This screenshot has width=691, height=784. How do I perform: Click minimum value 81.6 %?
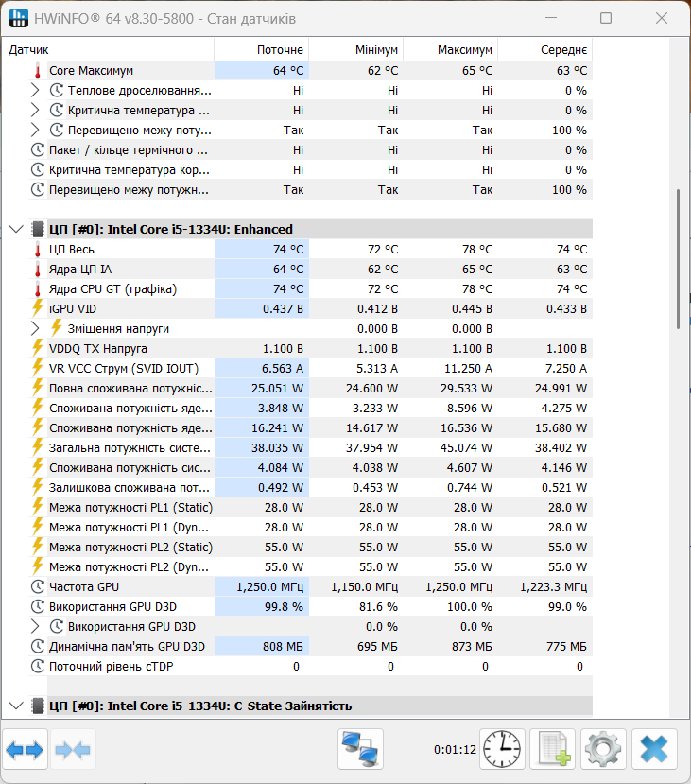[378, 606]
